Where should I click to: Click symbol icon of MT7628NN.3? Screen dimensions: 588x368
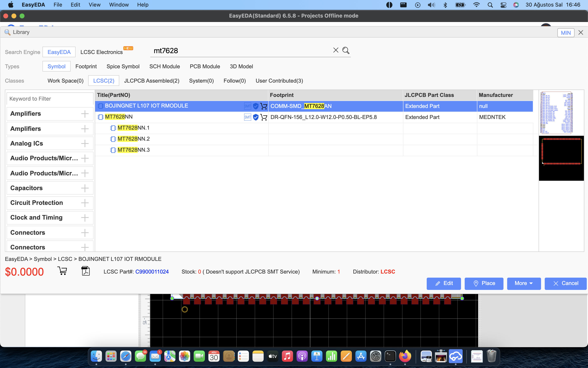(x=113, y=150)
